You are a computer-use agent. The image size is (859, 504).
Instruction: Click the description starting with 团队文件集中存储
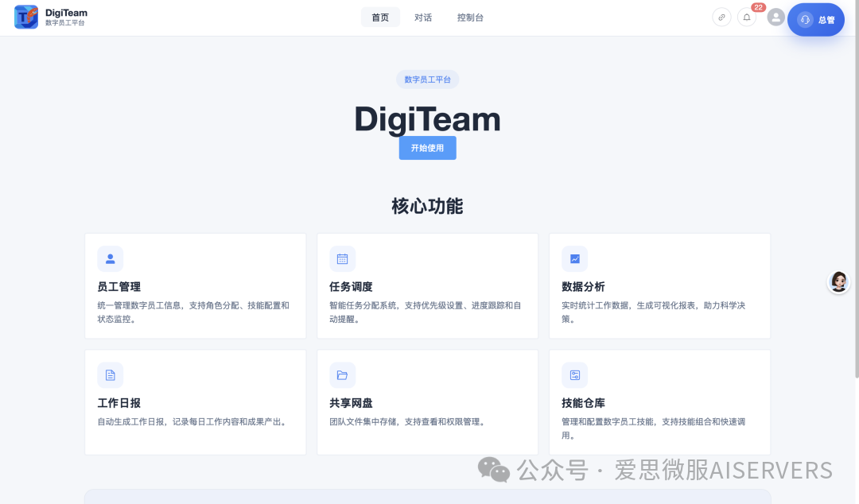pyautogui.click(x=409, y=422)
